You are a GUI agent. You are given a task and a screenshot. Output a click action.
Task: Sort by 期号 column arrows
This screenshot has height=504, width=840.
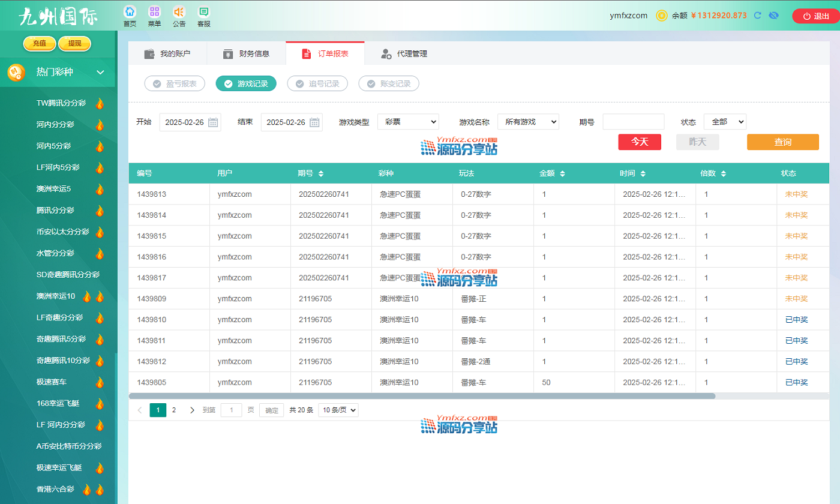coord(321,174)
